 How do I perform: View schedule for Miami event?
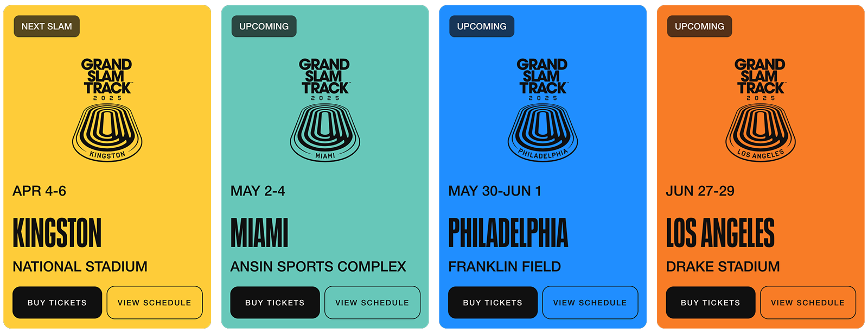[x=372, y=303]
